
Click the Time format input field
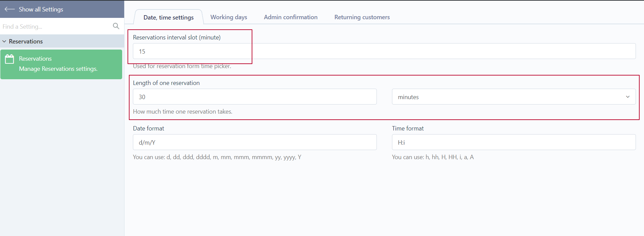514,142
